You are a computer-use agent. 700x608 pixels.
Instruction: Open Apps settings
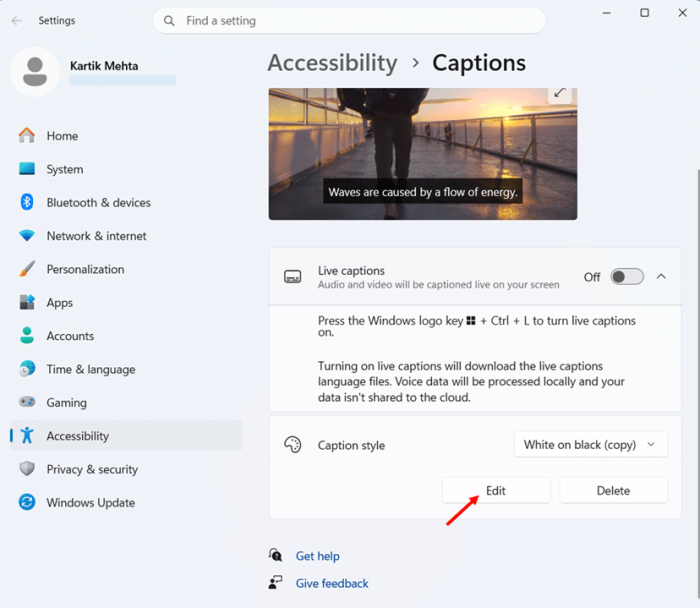pyautogui.click(x=126, y=303)
